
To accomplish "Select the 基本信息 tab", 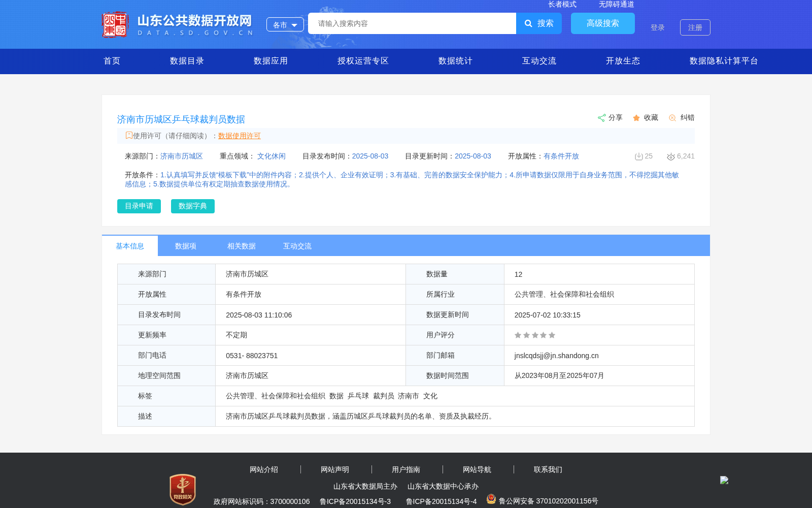I will [x=130, y=246].
